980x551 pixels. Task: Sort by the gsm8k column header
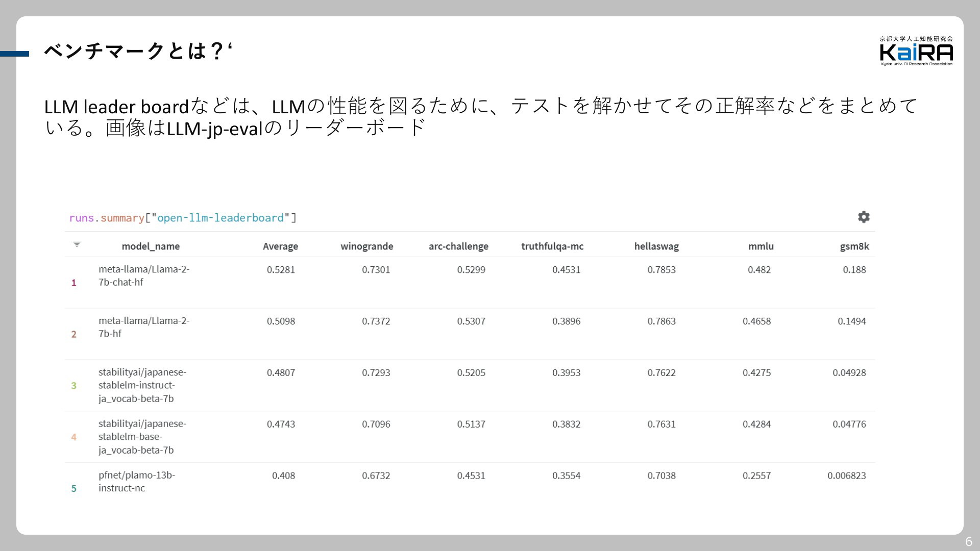tap(854, 246)
